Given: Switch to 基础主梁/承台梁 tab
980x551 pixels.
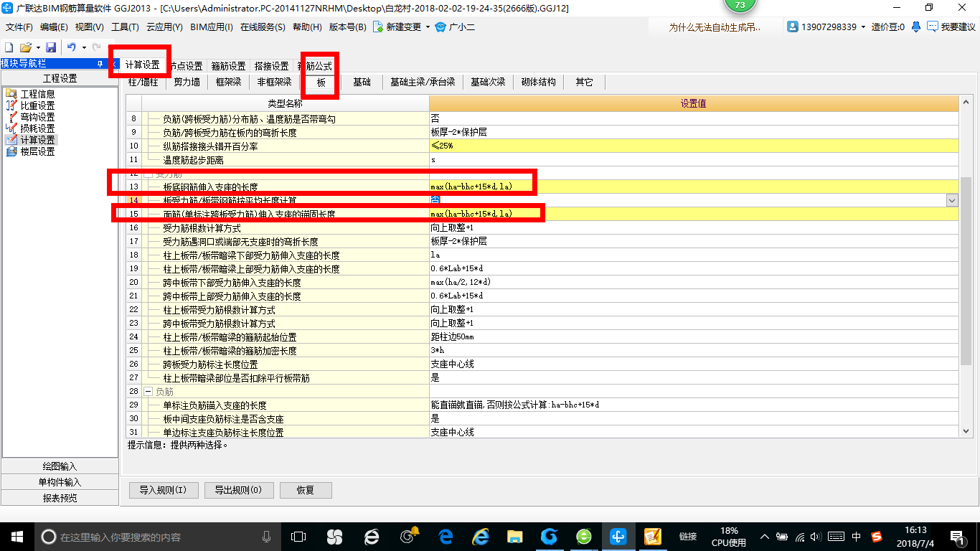Looking at the screenshot, I should (x=423, y=83).
